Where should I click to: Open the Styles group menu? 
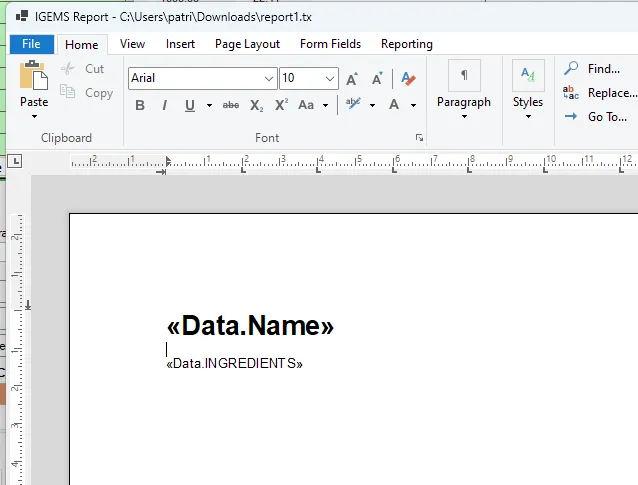(528, 90)
